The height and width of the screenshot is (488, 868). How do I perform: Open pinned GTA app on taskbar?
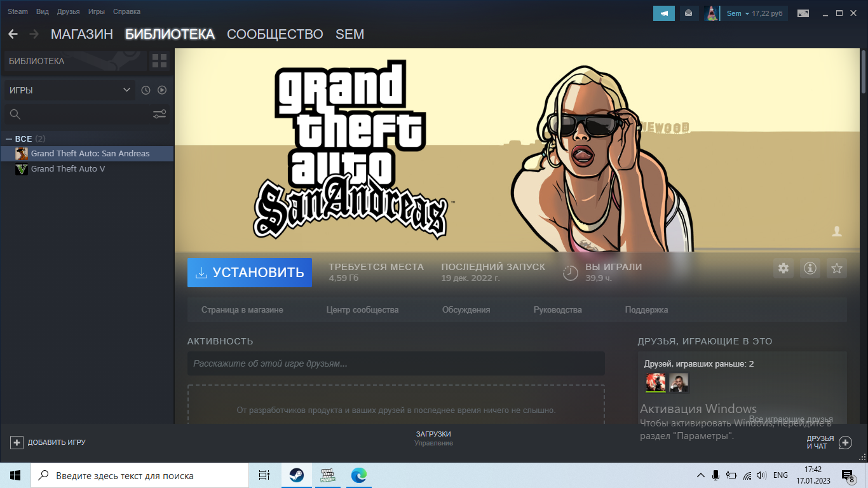(328, 475)
